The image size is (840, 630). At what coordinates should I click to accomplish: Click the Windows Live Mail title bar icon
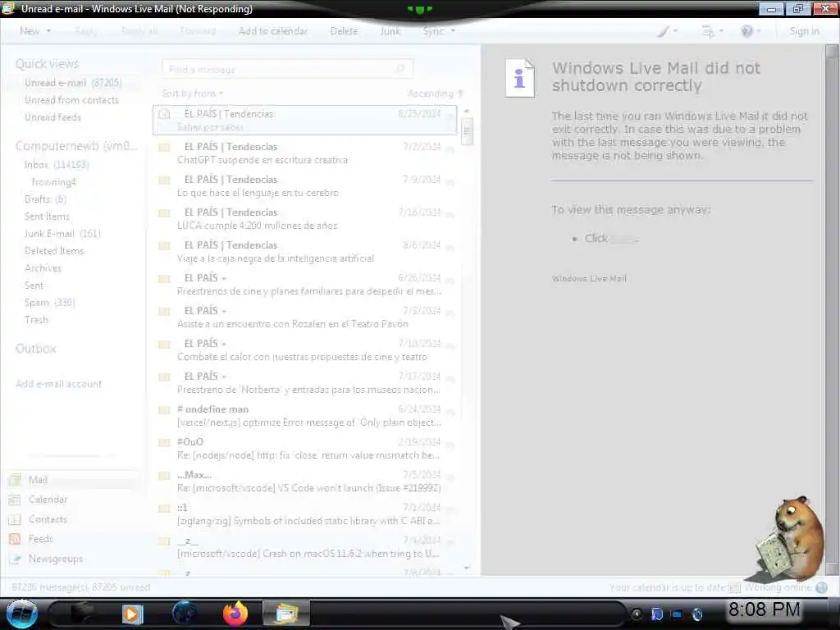click(x=8, y=8)
